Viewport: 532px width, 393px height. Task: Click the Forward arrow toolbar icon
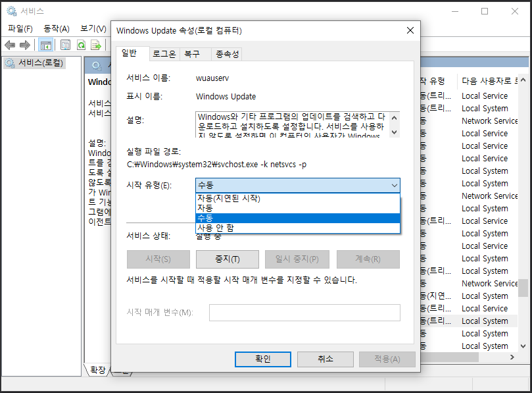(25, 45)
